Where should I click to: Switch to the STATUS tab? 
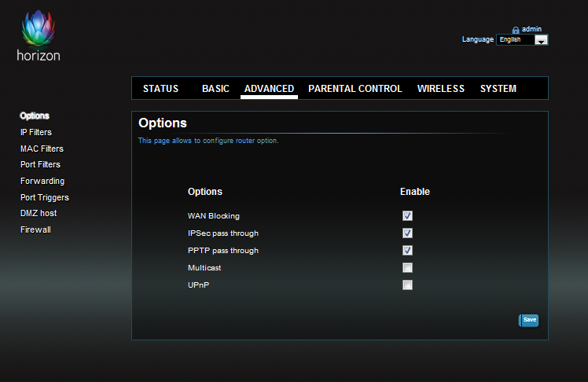[160, 89]
